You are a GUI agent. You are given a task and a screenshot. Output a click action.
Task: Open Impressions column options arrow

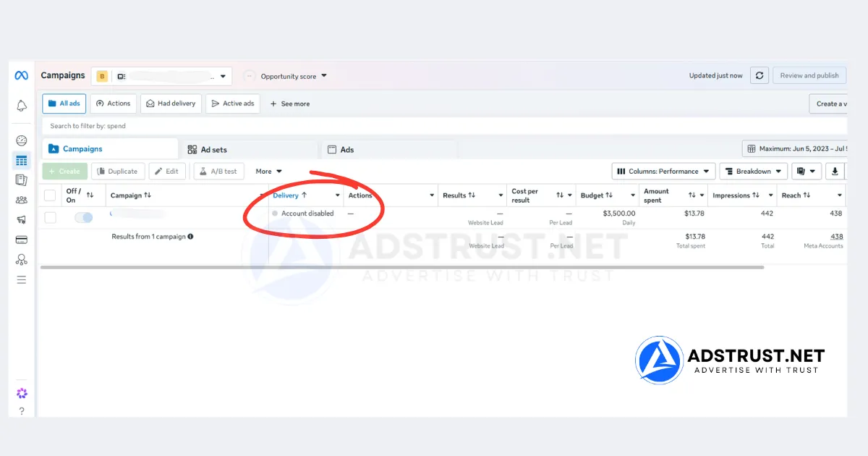pyautogui.click(x=771, y=195)
